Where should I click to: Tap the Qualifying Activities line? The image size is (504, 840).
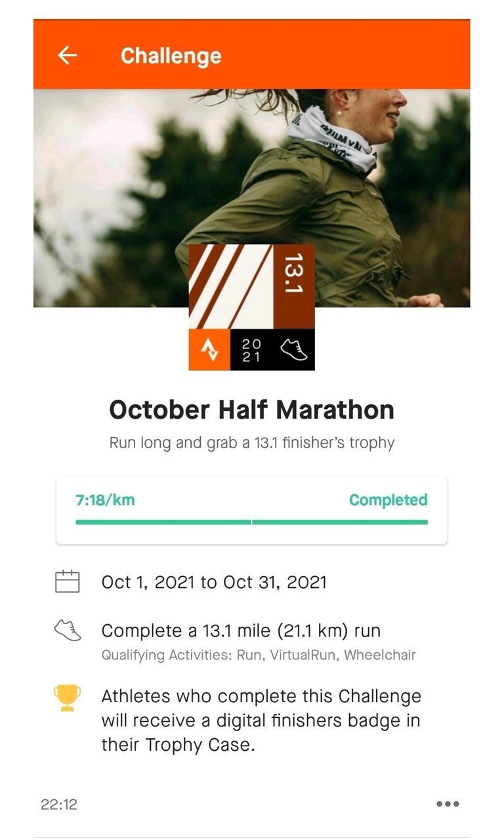click(x=258, y=655)
